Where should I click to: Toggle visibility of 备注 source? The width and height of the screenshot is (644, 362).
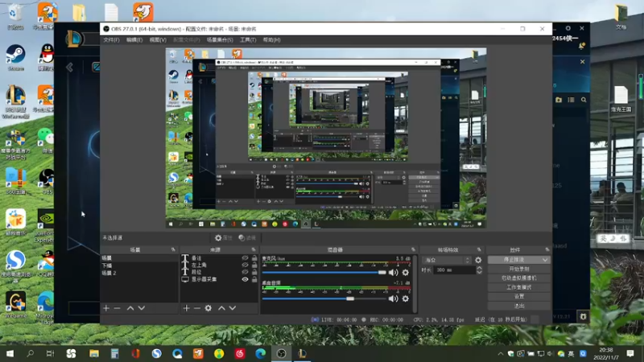pos(245,258)
